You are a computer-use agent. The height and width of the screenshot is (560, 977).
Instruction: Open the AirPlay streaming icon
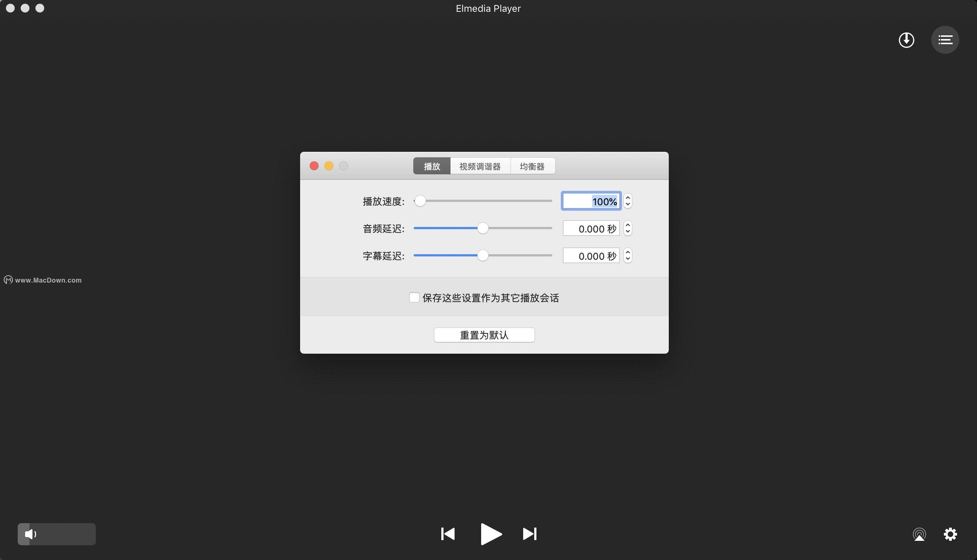pos(919,534)
